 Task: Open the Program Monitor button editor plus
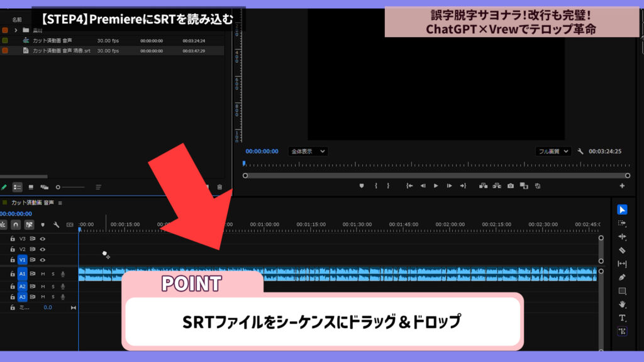pyautogui.click(x=622, y=186)
